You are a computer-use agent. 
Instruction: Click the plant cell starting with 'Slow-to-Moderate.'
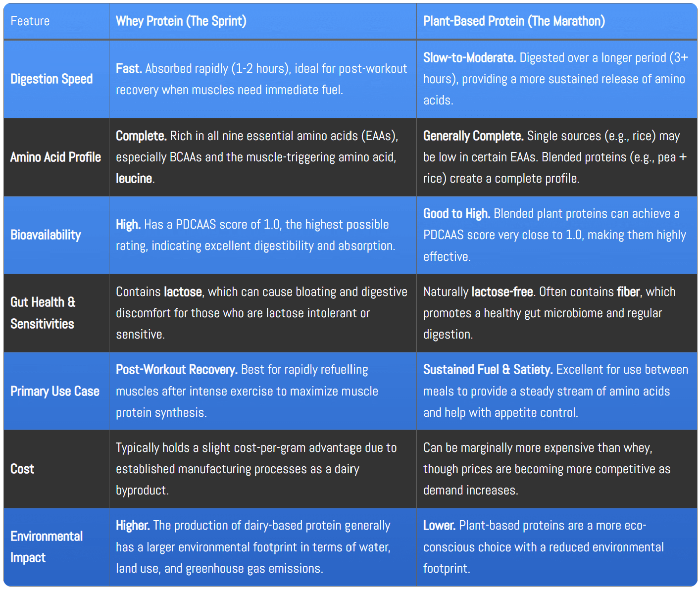(x=555, y=79)
